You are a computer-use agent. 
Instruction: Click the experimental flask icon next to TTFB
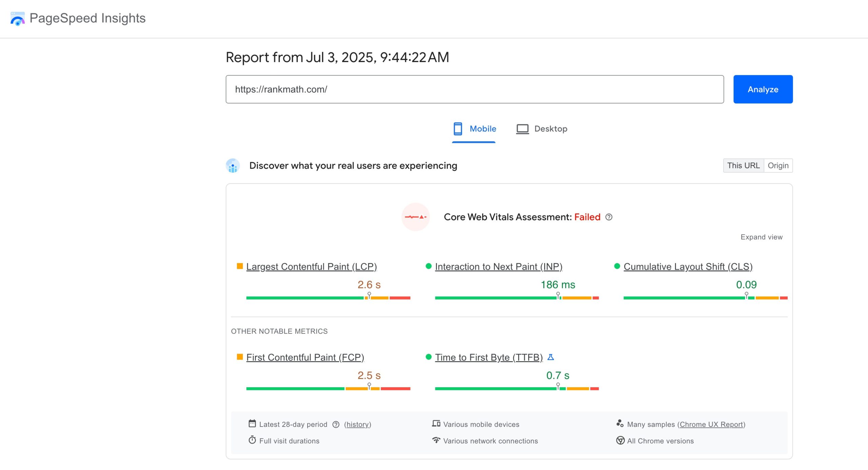point(551,357)
